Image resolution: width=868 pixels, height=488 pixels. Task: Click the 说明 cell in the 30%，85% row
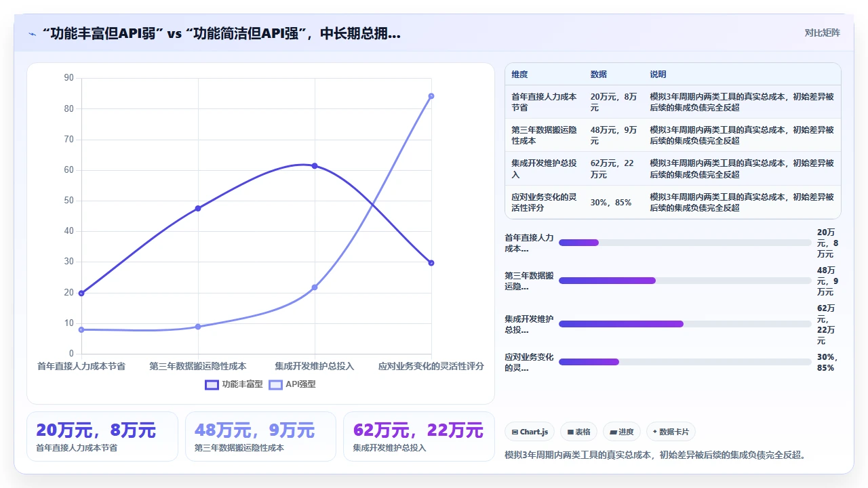pyautogui.click(x=742, y=202)
